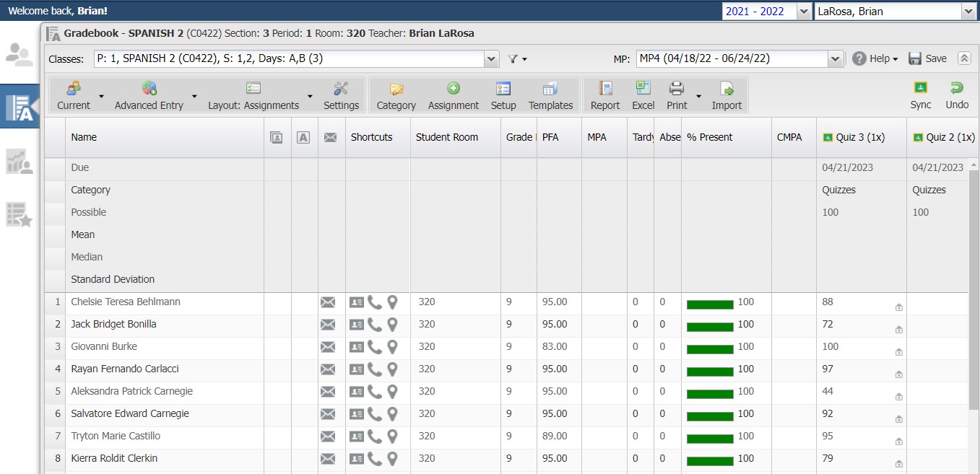
Task: Click the PFA column header
Action: [x=559, y=137]
